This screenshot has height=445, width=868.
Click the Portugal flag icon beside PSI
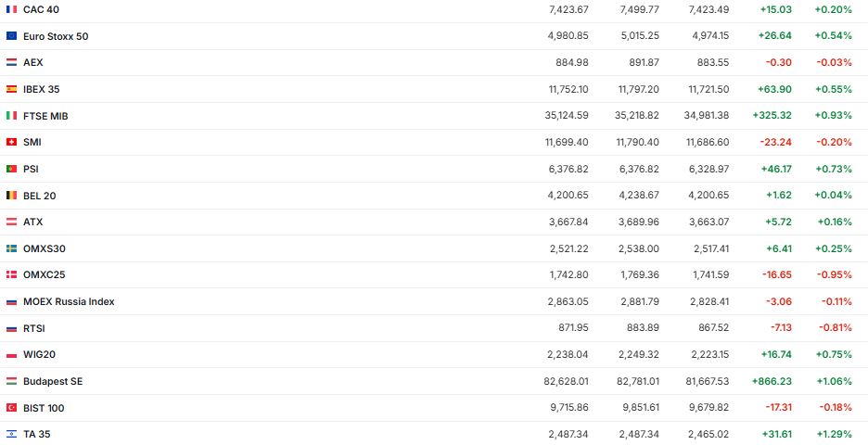pos(11,169)
